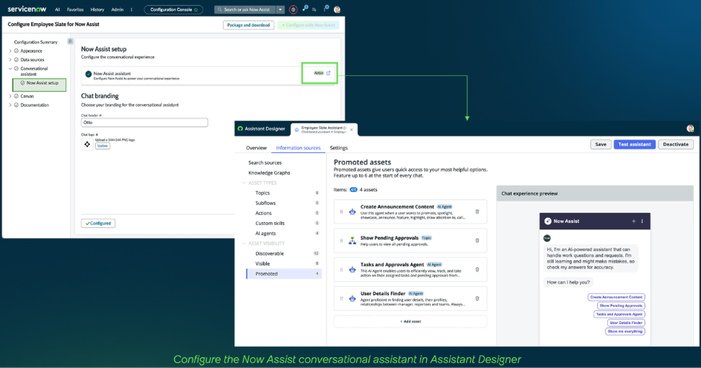Close the Employee Slate Assistant tab
Image resolution: width=701 pixels, height=368 pixels.
351,130
